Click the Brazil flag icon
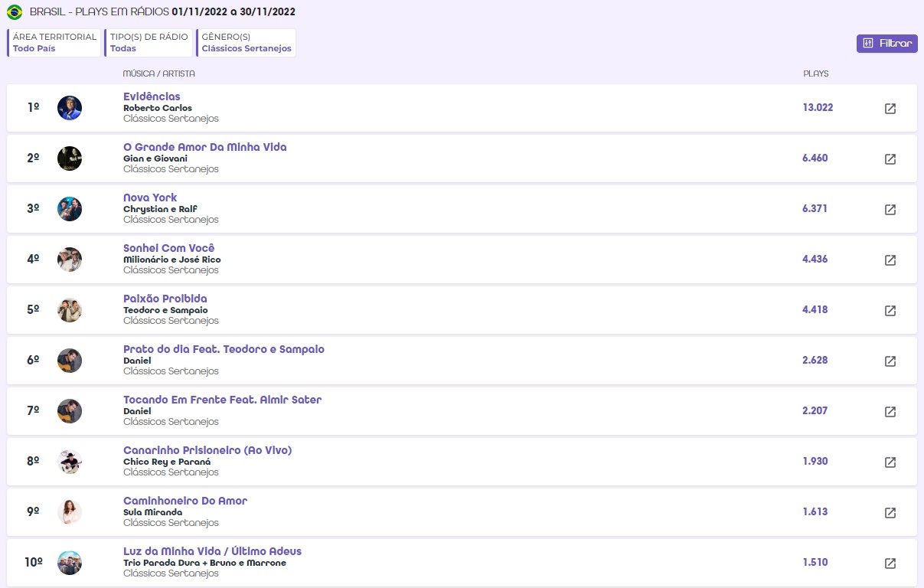 pyautogui.click(x=15, y=12)
